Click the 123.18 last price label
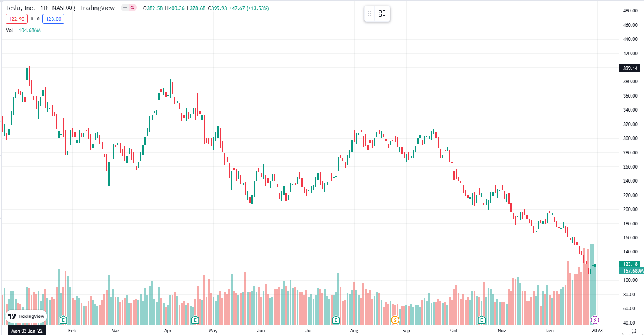The width and height of the screenshot is (644, 335). (630, 264)
